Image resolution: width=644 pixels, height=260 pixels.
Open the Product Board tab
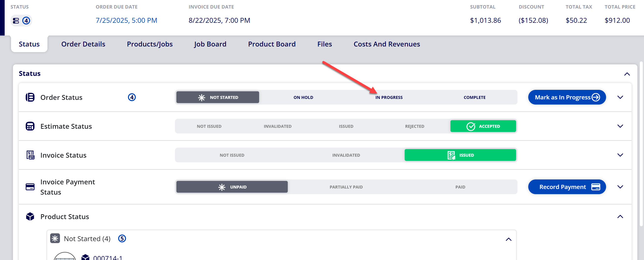point(272,44)
